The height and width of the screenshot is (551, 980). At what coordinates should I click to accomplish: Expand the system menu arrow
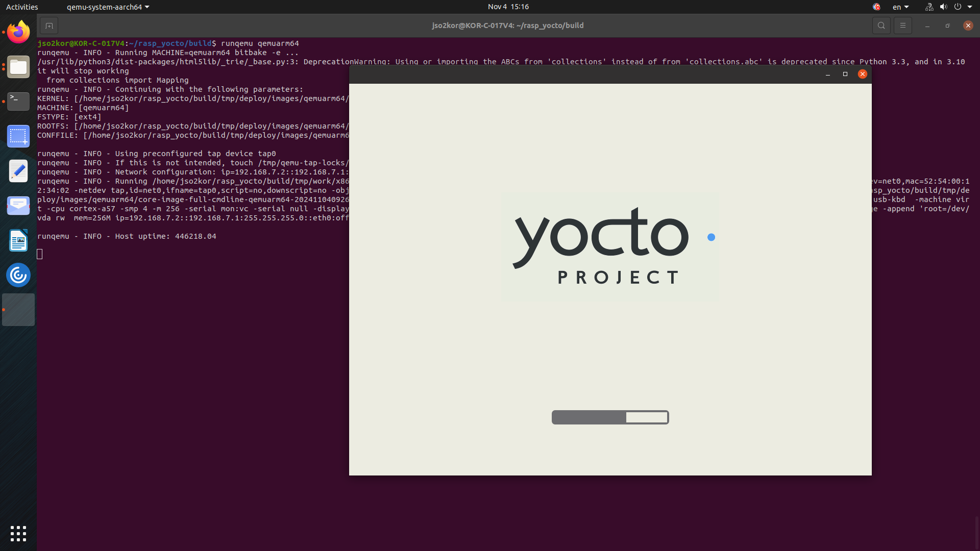click(970, 7)
